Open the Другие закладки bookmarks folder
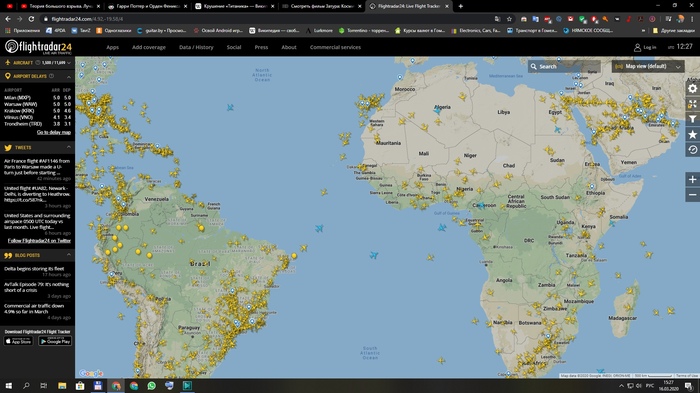Screen dimensions: 700x393 673,31
